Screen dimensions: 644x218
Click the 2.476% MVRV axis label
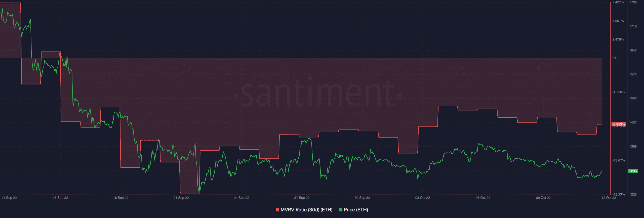618,39
